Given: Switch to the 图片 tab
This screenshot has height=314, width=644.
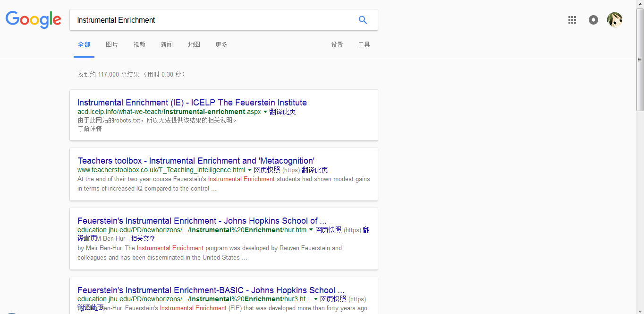Looking at the screenshot, I should pyautogui.click(x=112, y=44).
